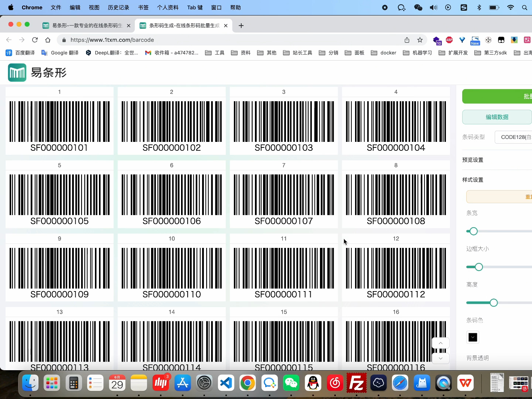Viewport: 532px width, 399px height.
Task: Open the 文件 menu
Action: (56, 7)
